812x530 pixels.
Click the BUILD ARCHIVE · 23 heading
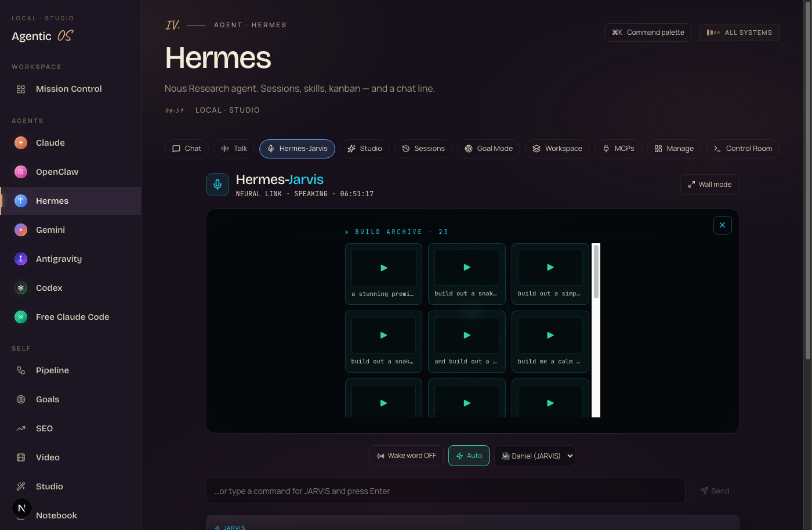click(396, 232)
